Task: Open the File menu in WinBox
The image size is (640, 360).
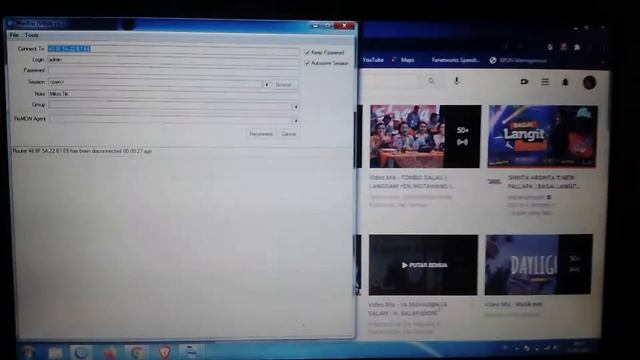Action: pyautogui.click(x=14, y=36)
